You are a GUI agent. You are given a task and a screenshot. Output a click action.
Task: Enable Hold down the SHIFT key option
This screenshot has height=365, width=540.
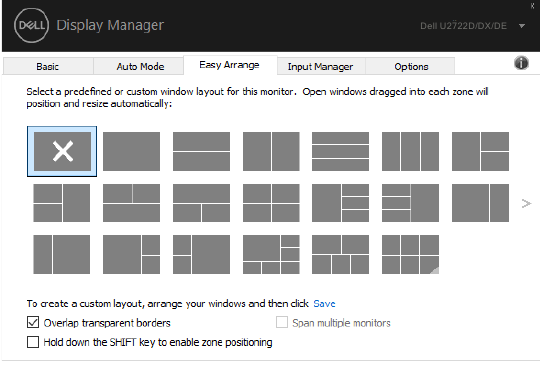coord(33,342)
